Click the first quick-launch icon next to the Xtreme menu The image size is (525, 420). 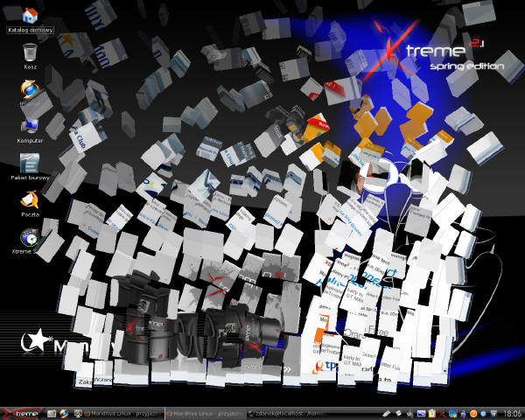coord(52,414)
